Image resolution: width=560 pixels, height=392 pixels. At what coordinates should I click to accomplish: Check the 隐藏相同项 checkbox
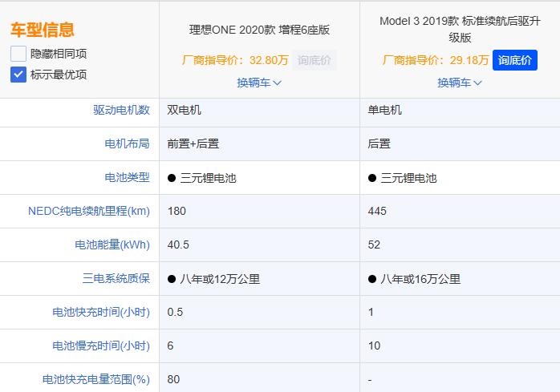pos(18,54)
